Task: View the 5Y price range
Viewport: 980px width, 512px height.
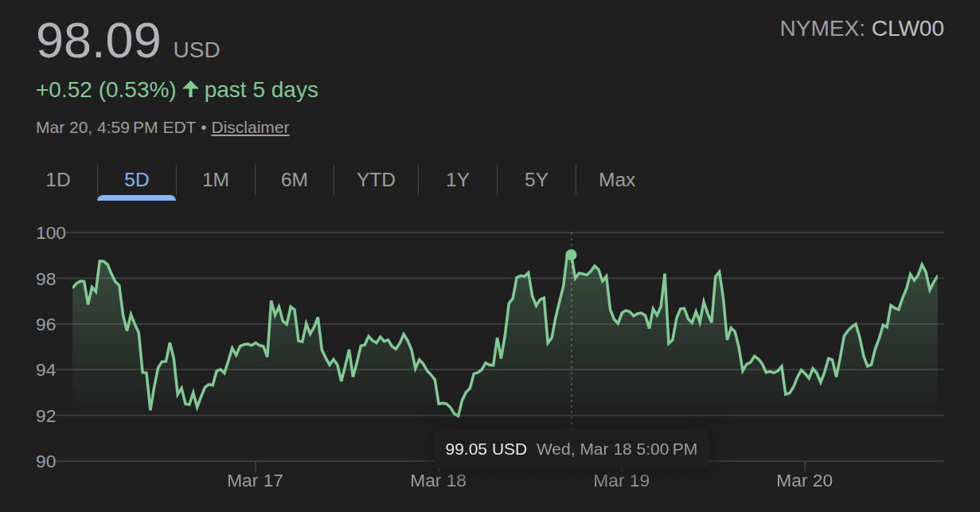Action: [536, 180]
